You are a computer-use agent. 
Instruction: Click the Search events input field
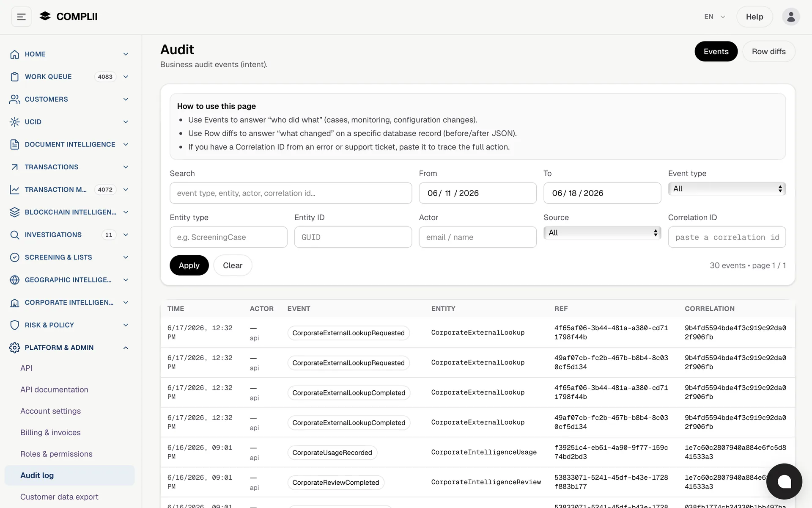(x=291, y=193)
